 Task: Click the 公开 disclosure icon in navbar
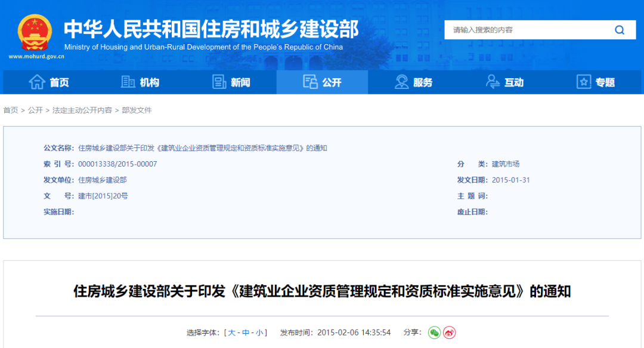pyautogui.click(x=310, y=82)
